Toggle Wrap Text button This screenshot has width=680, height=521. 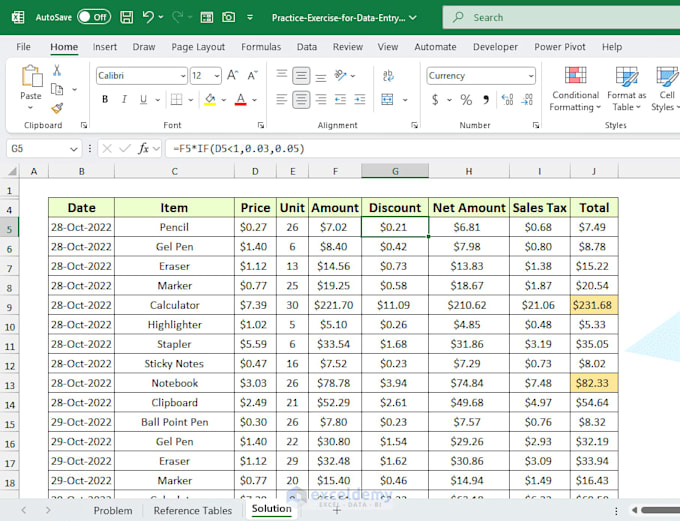coord(388,75)
